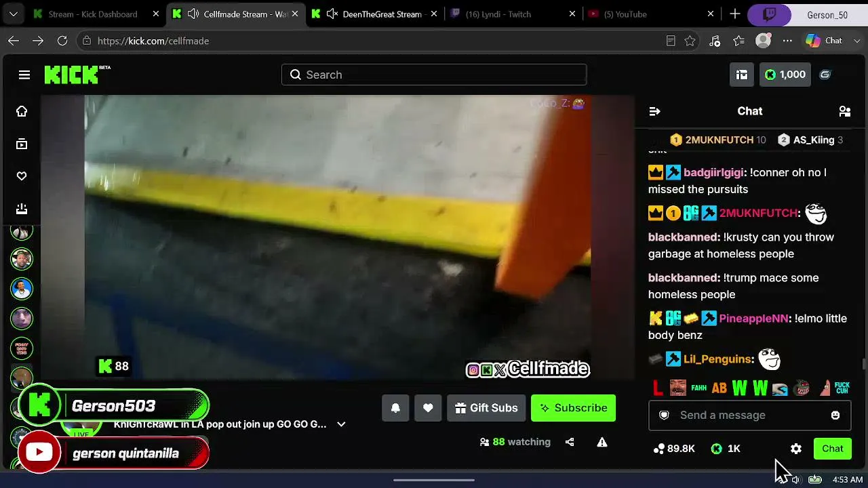Focus the Kick search box

(434, 75)
